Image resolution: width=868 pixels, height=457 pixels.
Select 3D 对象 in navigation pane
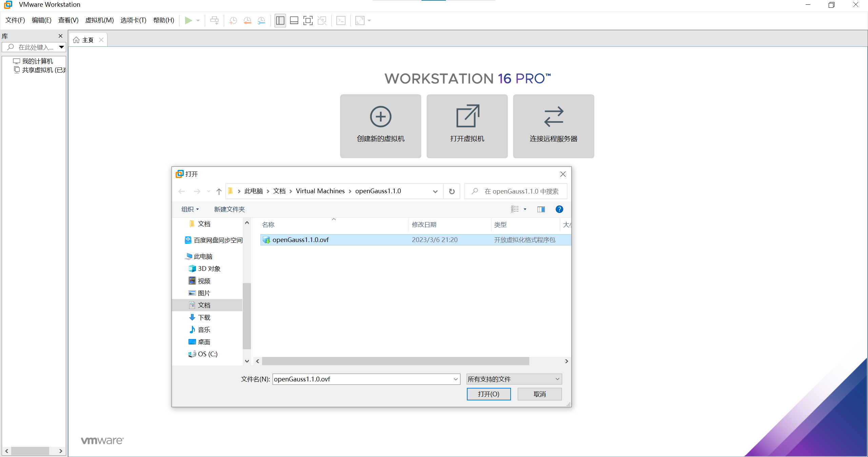tap(204, 269)
